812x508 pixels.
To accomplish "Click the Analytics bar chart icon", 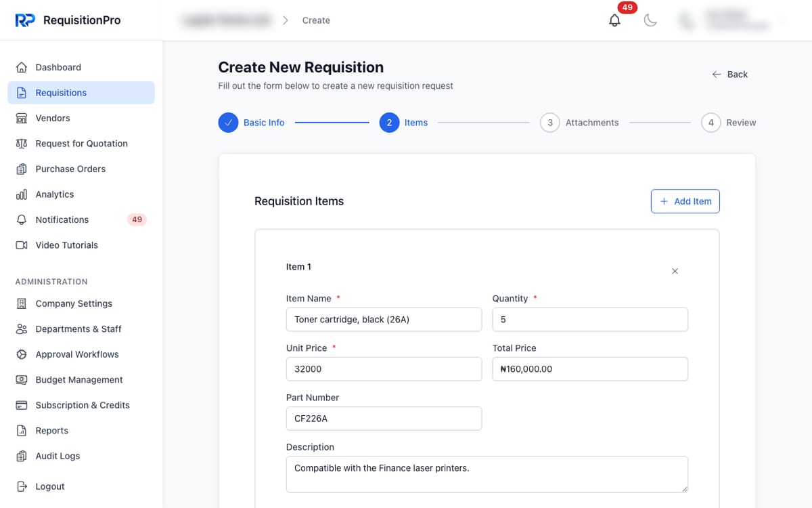I will point(22,194).
